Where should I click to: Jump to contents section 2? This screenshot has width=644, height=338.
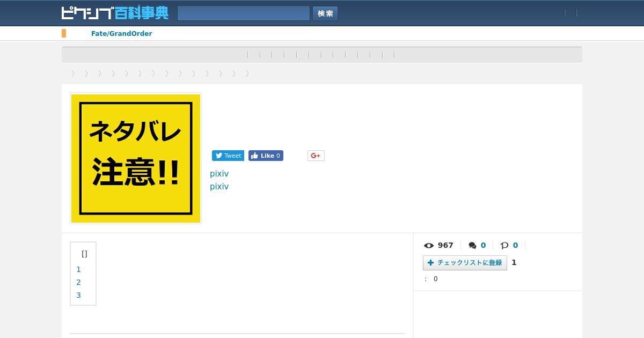click(x=78, y=282)
